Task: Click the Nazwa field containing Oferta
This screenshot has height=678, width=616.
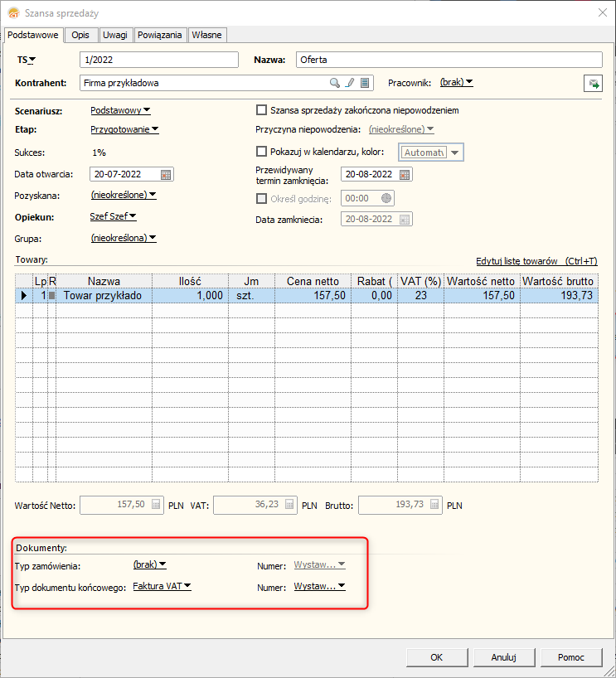Action: (449, 60)
